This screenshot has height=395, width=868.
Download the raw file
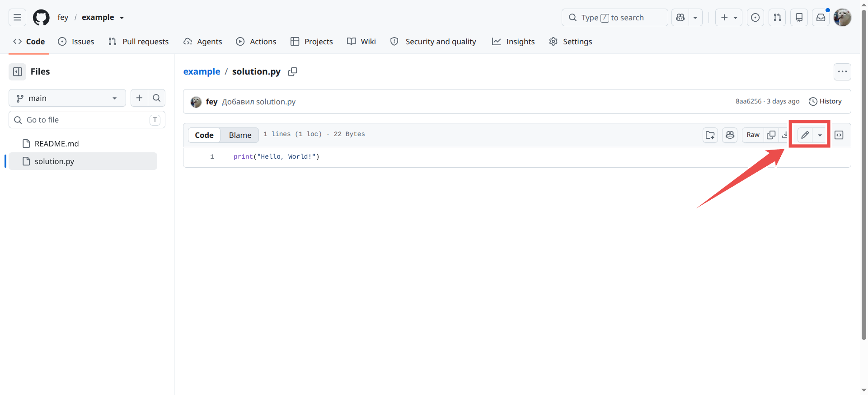point(785,135)
